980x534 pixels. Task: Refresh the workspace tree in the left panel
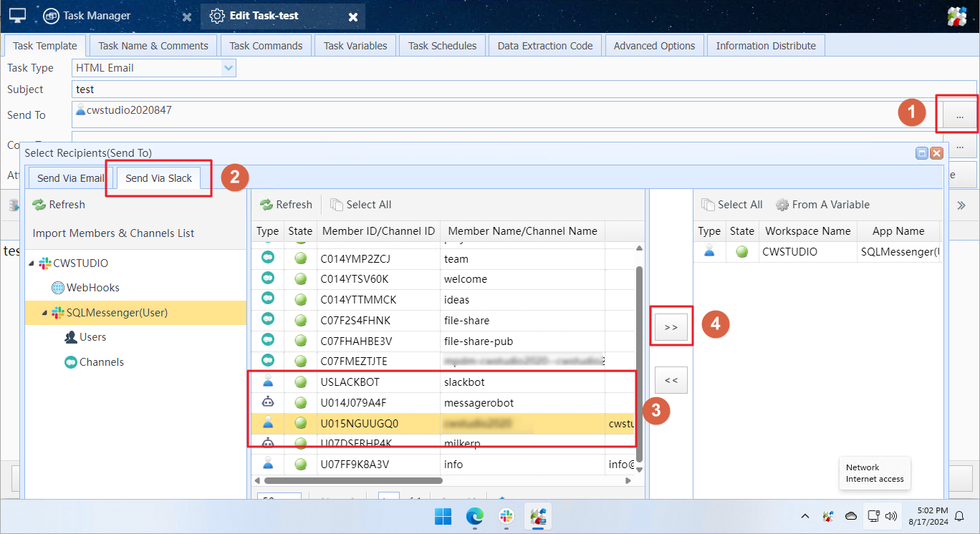point(59,205)
